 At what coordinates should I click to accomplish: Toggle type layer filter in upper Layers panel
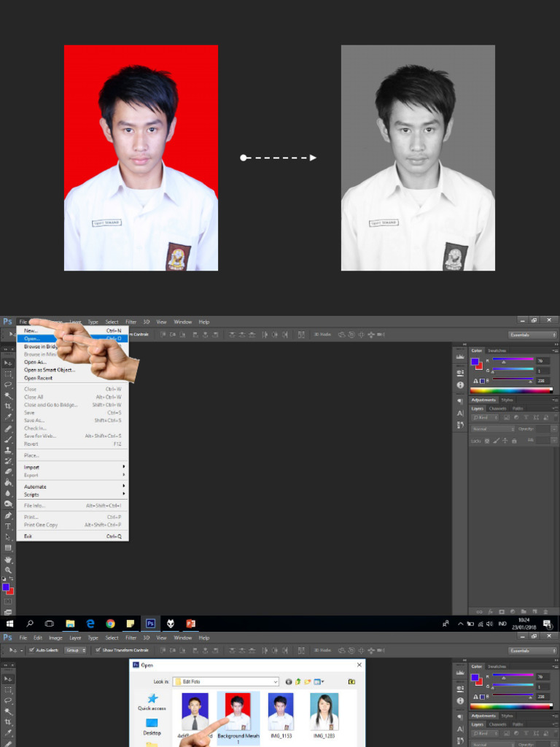pyautogui.click(x=526, y=417)
